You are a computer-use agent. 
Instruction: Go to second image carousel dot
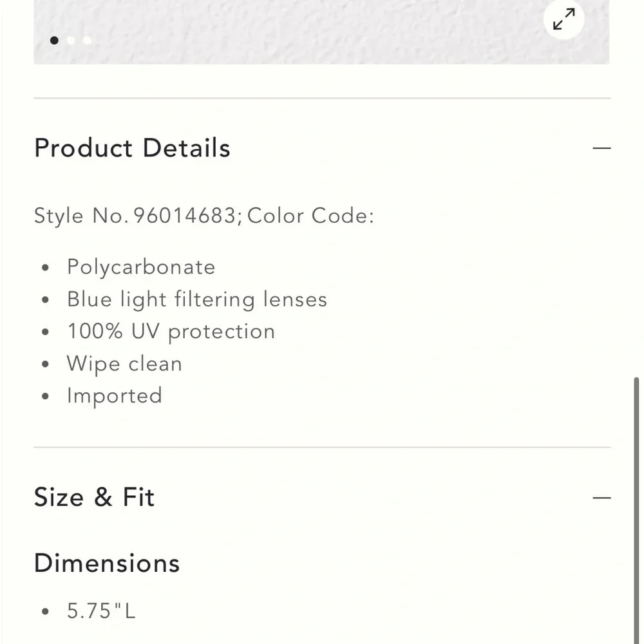tap(71, 40)
